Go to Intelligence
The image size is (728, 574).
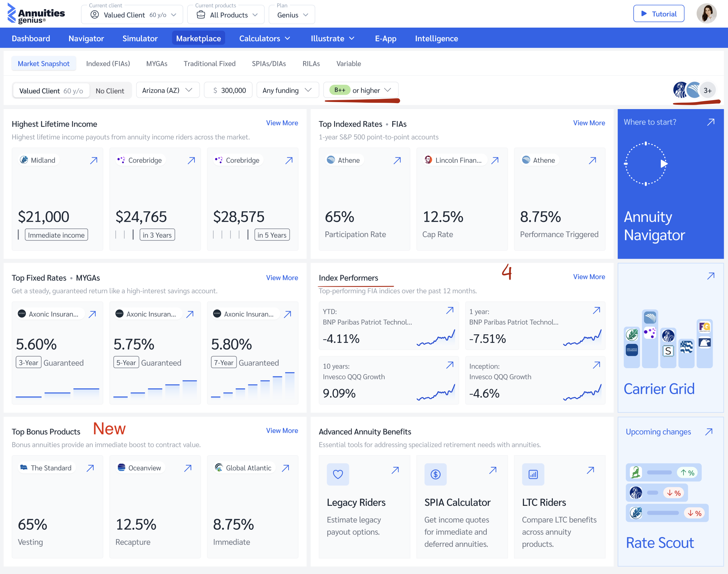(x=436, y=38)
